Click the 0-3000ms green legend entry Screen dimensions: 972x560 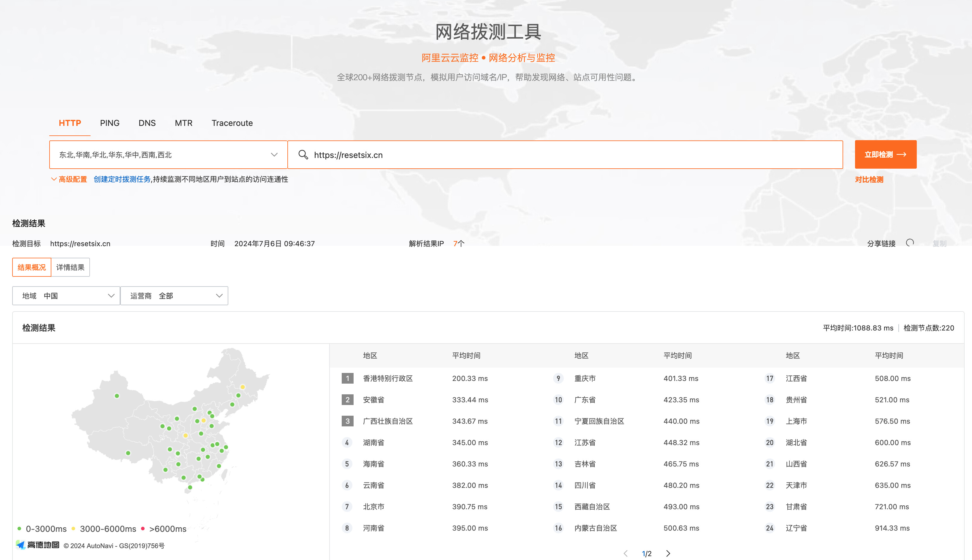point(42,529)
